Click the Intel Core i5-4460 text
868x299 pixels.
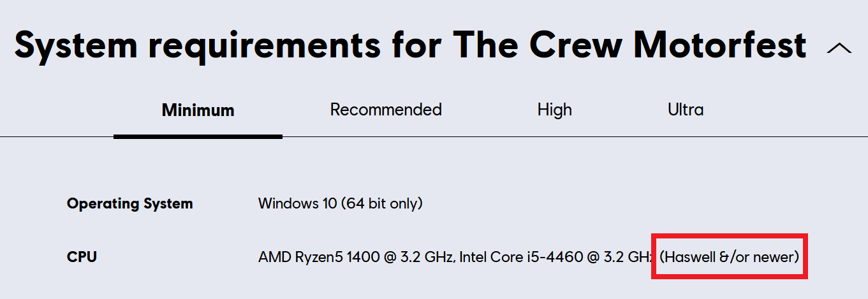tap(521, 258)
